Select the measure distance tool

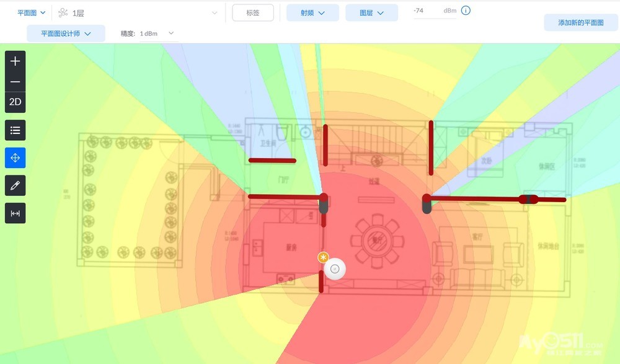(15, 213)
